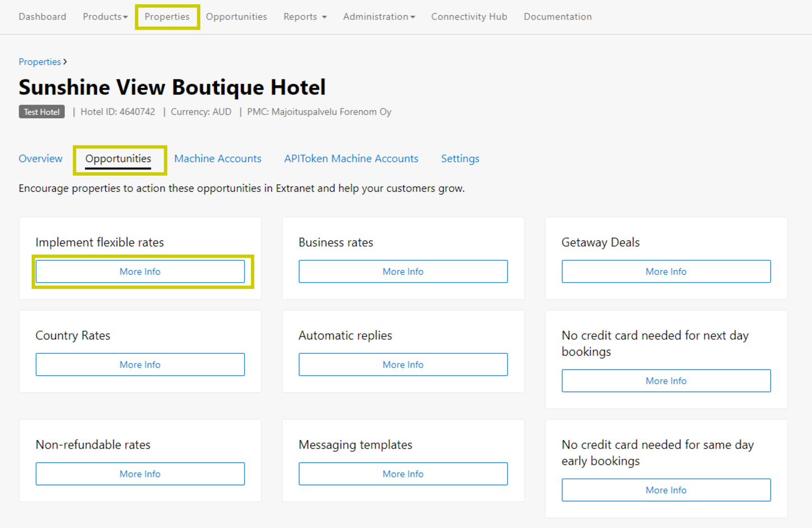Open the APIToken Machine Accounts tab
Screen dimensions: 812x528
[351, 158]
